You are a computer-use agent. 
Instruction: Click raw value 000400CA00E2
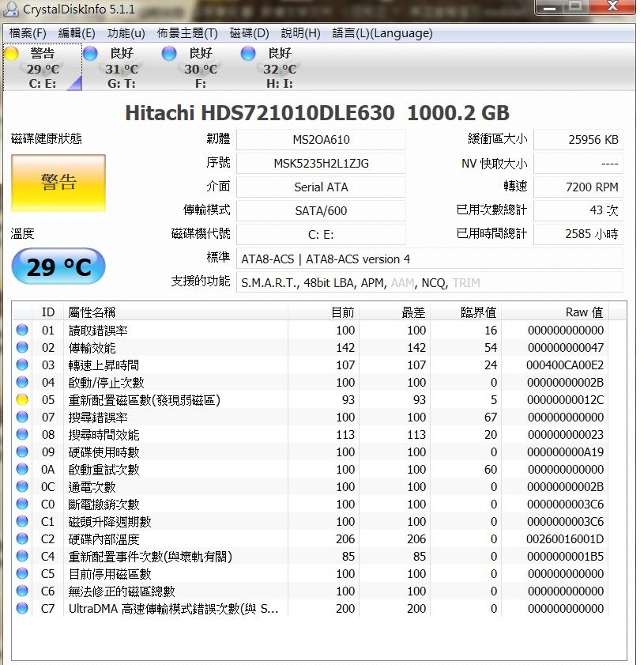[565, 365]
